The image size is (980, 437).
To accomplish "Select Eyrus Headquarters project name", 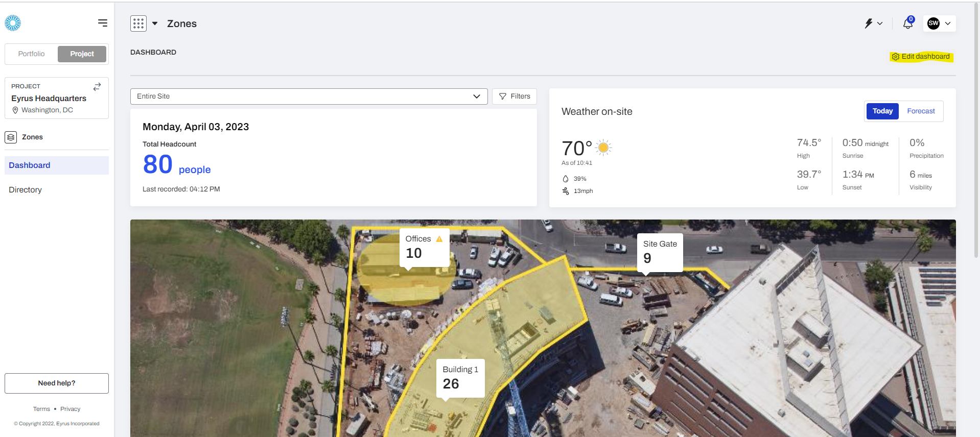I will tap(49, 99).
